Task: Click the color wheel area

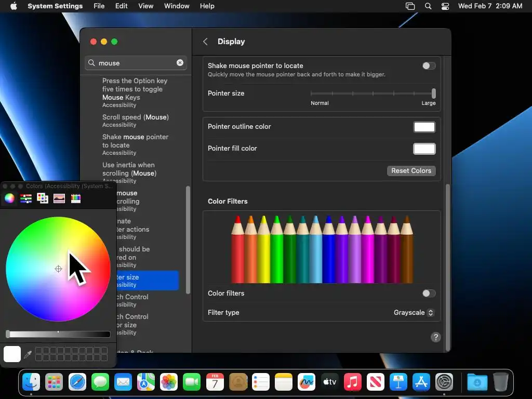Action: (58, 269)
